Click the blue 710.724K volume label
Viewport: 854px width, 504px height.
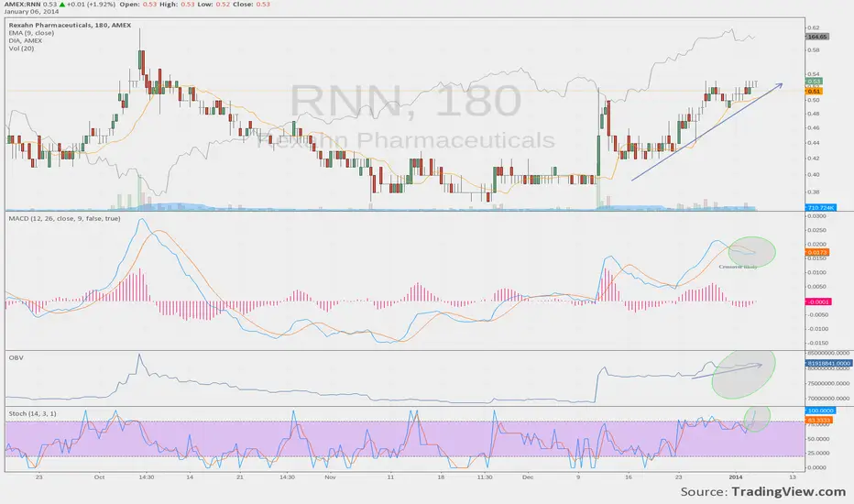(821, 208)
